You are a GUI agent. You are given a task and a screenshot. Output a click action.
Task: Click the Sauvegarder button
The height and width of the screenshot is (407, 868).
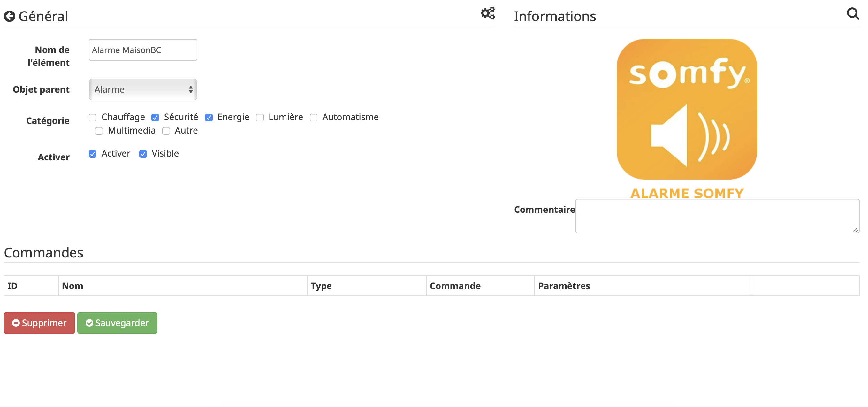tap(117, 323)
